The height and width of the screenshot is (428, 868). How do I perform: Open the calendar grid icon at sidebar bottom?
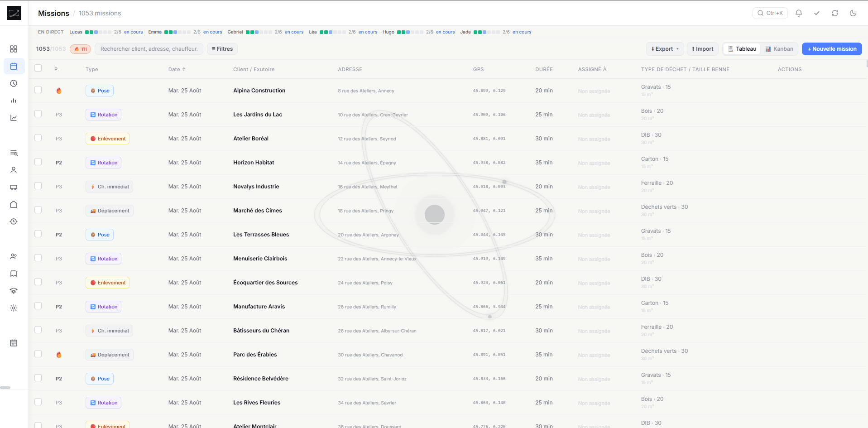[14, 343]
